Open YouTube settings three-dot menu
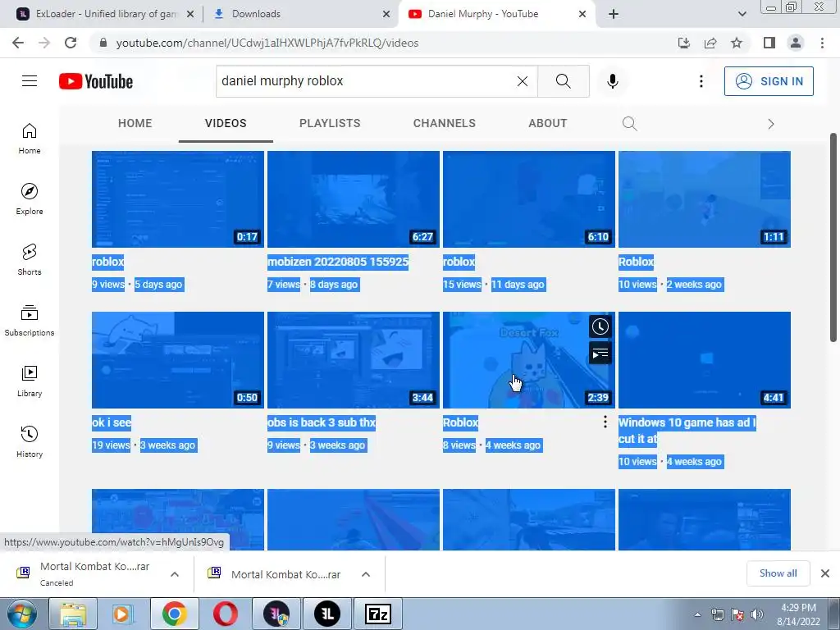 coord(701,81)
